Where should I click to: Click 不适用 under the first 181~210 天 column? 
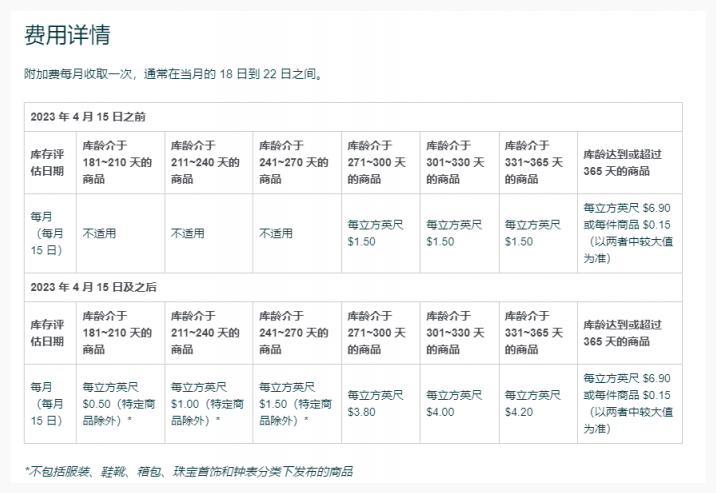point(99,233)
